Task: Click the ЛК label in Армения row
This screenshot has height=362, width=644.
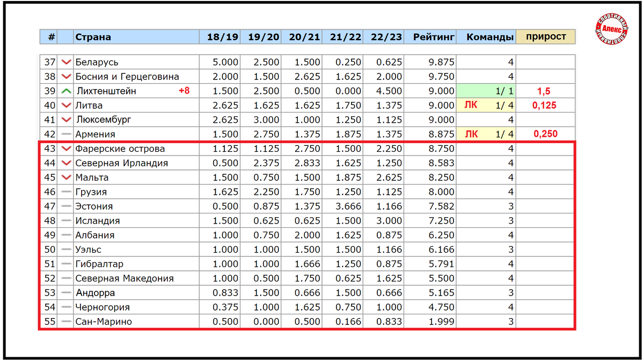Action: pyautogui.click(x=471, y=134)
